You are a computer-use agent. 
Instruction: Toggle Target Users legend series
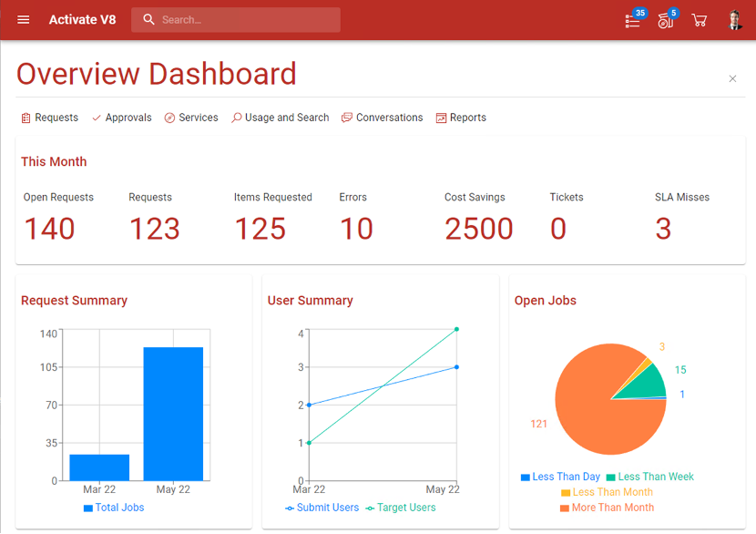pos(401,508)
